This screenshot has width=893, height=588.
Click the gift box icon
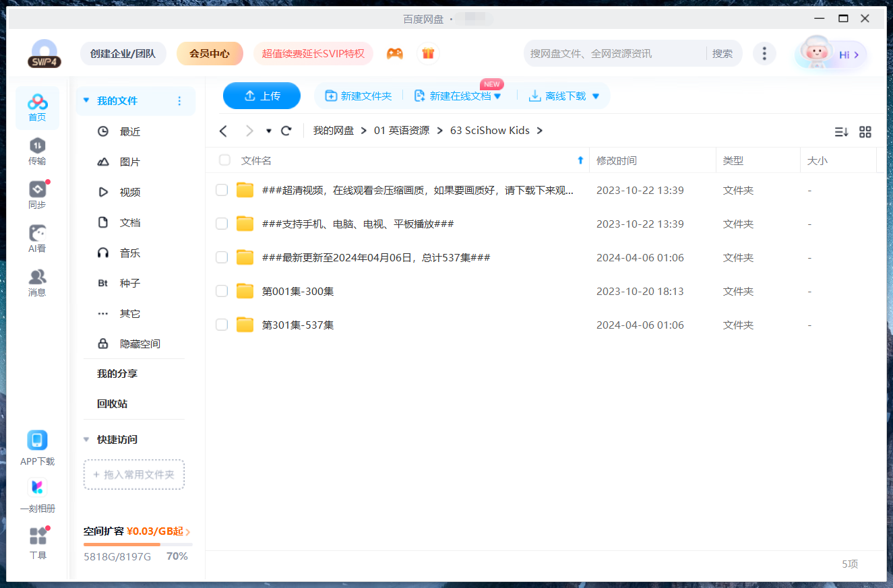tap(428, 53)
